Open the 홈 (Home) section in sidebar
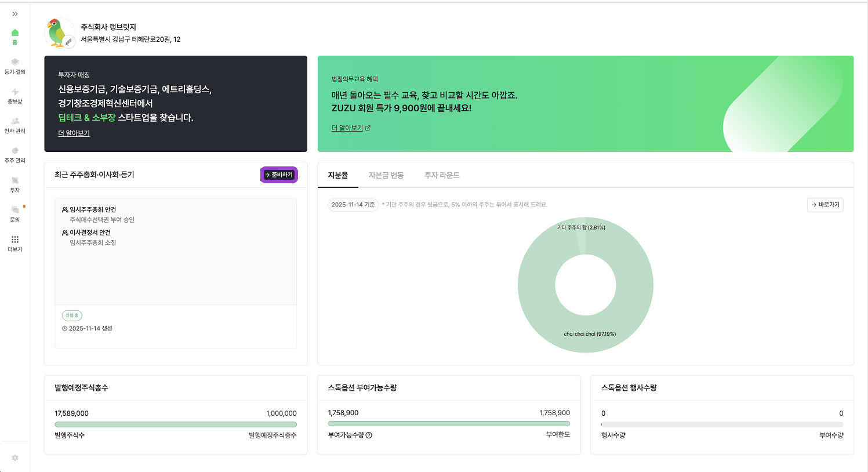The width and height of the screenshot is (868, 472). tap(14, 36)
